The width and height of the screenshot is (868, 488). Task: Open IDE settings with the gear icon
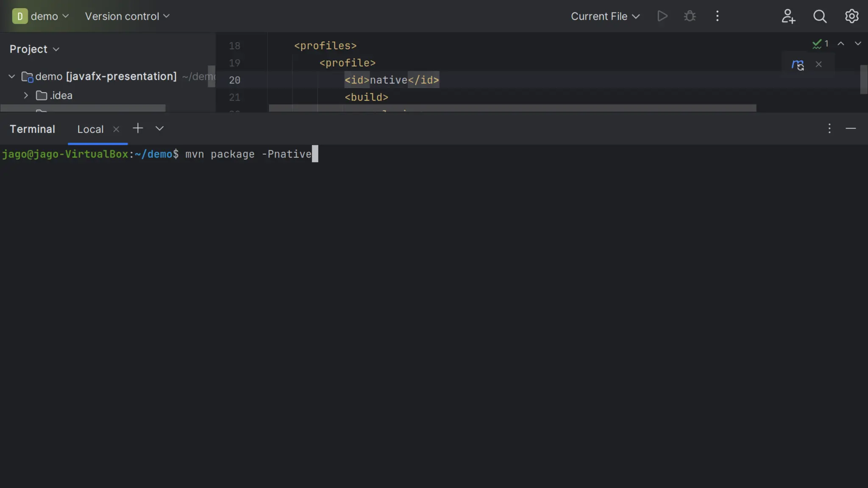(851, 16)
